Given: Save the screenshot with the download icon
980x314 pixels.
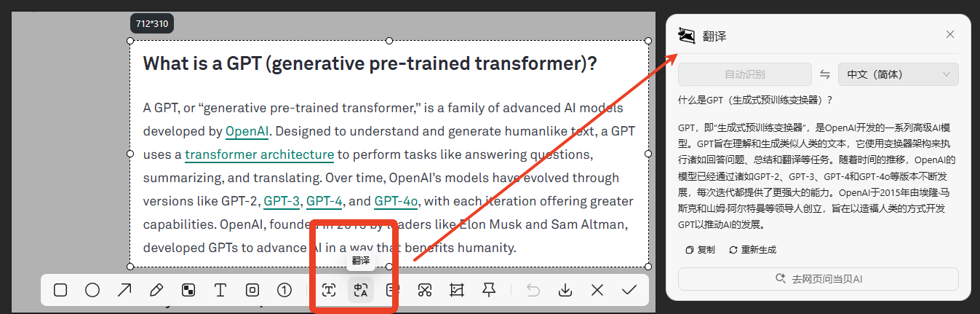Looking at the screenshot, I should pos(565,291).
